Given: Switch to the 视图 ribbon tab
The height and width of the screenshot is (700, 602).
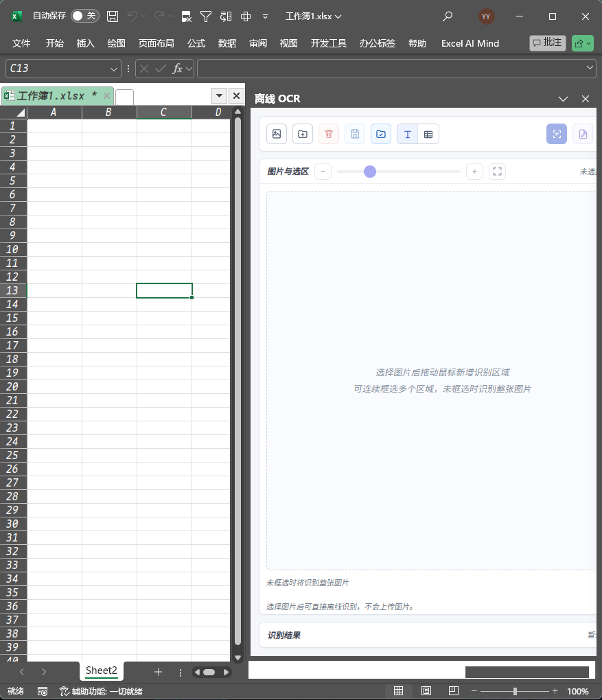Looking at the screenshot, I should [x=288, y=43].
